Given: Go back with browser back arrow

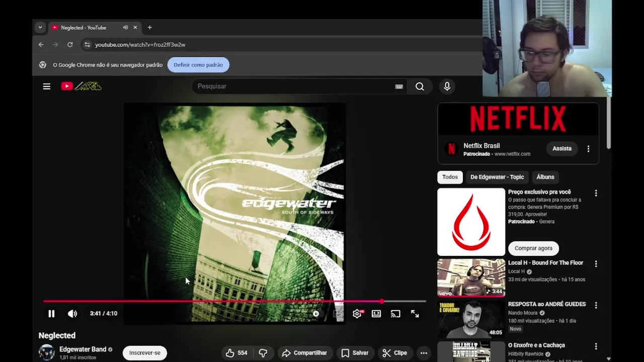Looking at the screenshot, I should pos(41,45).
